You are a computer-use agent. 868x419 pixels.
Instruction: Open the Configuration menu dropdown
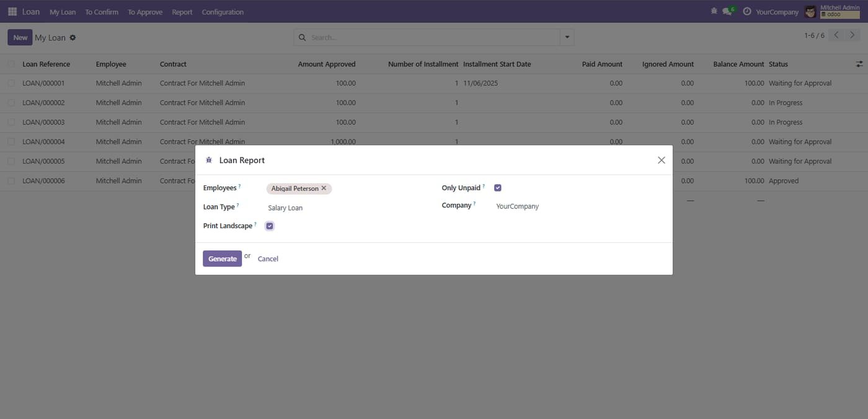tap(223, 12)
